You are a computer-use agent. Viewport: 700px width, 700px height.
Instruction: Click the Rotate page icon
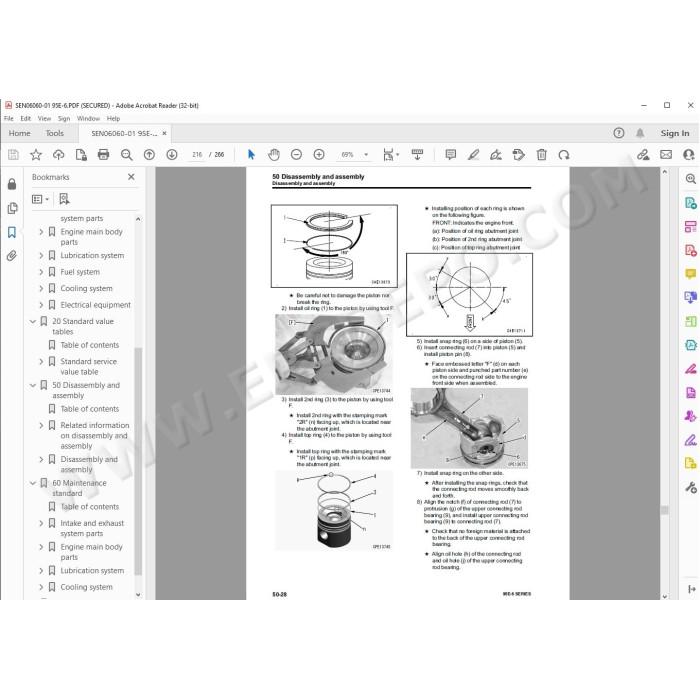[564, 155]
